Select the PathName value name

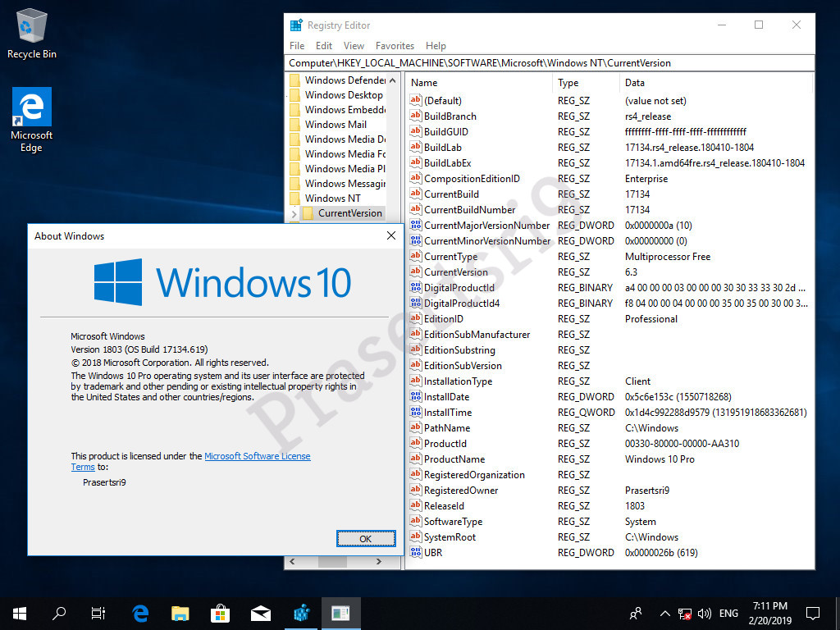(447, 428)
